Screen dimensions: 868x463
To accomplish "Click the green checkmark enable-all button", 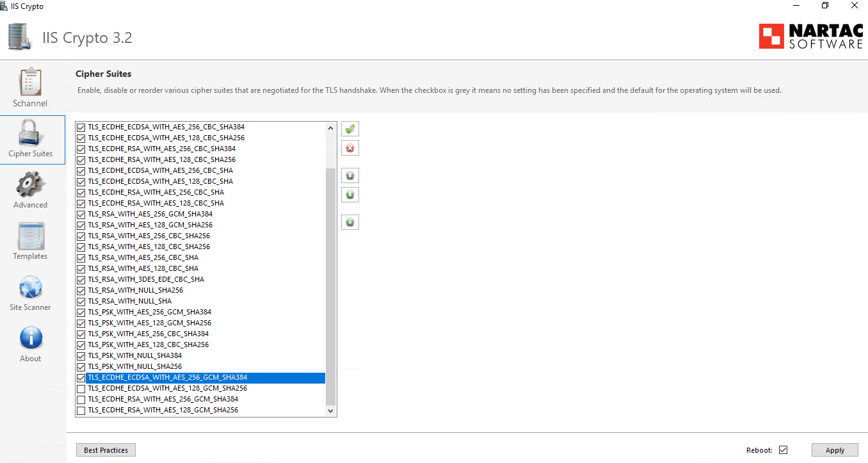I will (x=350, y=129).
